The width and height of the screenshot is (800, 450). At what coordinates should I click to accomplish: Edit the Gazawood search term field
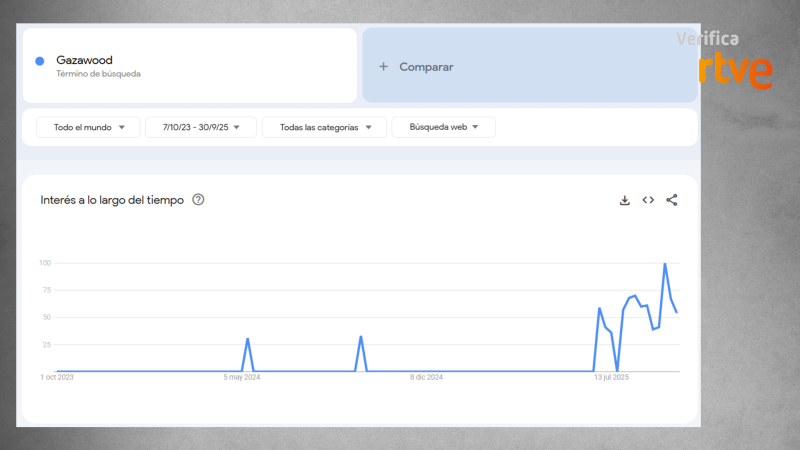tap(190, 65)
